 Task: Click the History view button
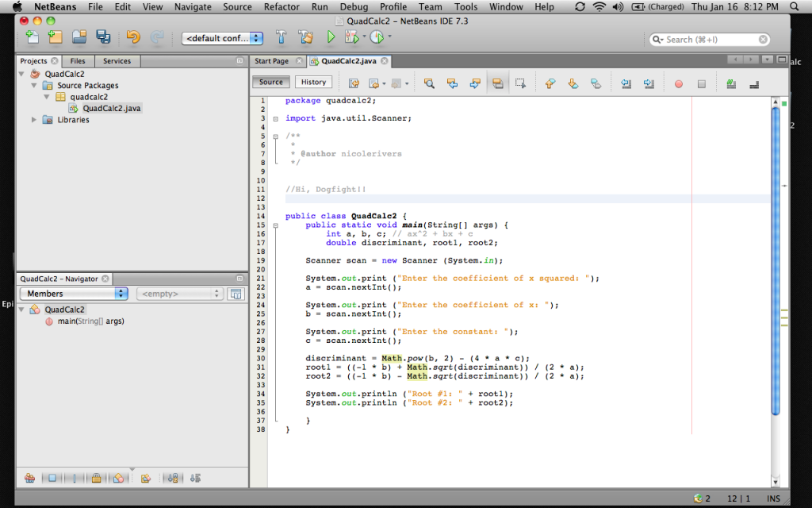(x=313, y=82)
